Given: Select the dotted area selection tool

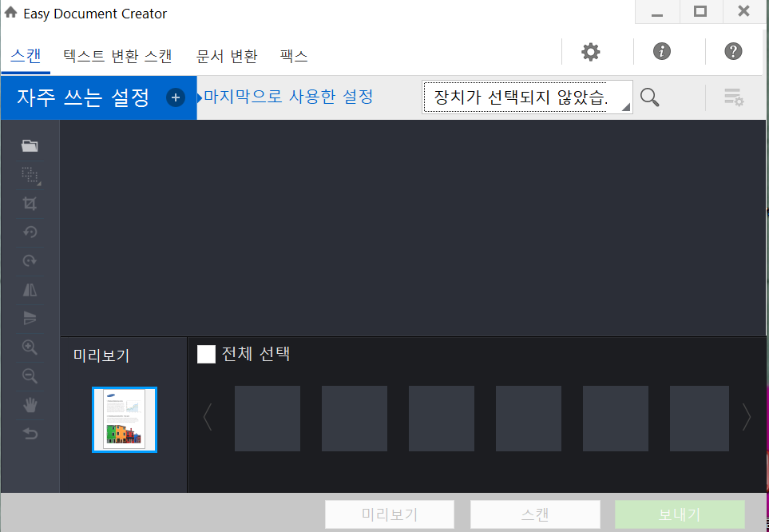Looking at the screenshot, I should [x=30, y=175].
